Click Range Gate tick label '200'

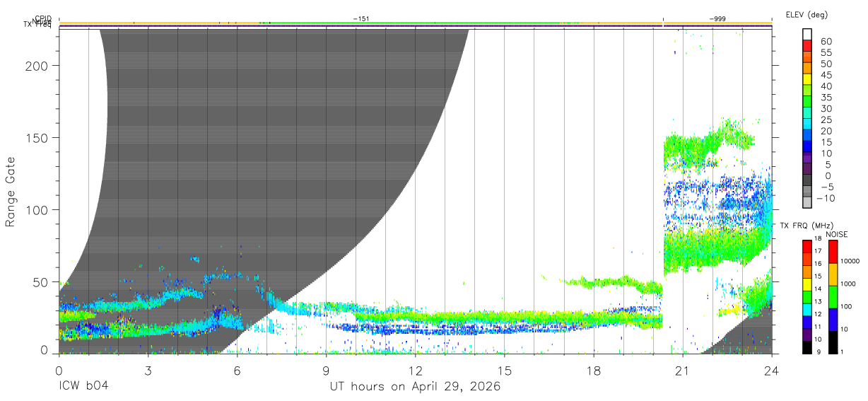click(x=38, y=65)
